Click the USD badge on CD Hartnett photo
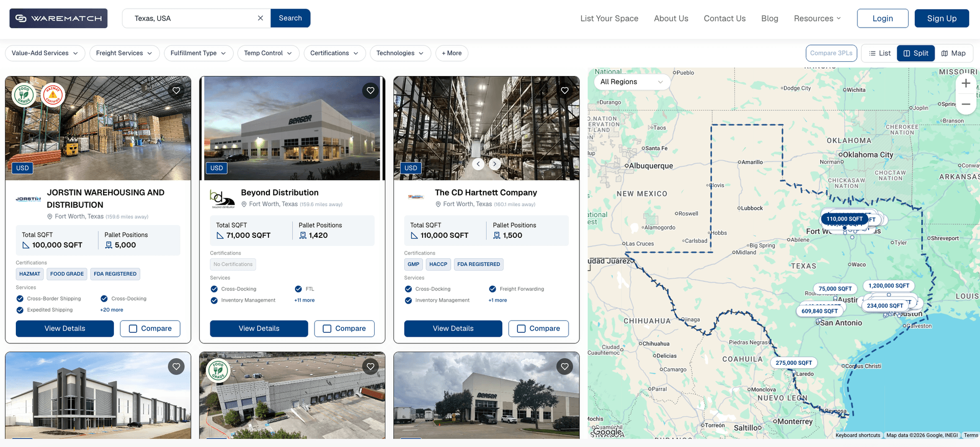The image size is (980, 447). click(x=411, y=168)
